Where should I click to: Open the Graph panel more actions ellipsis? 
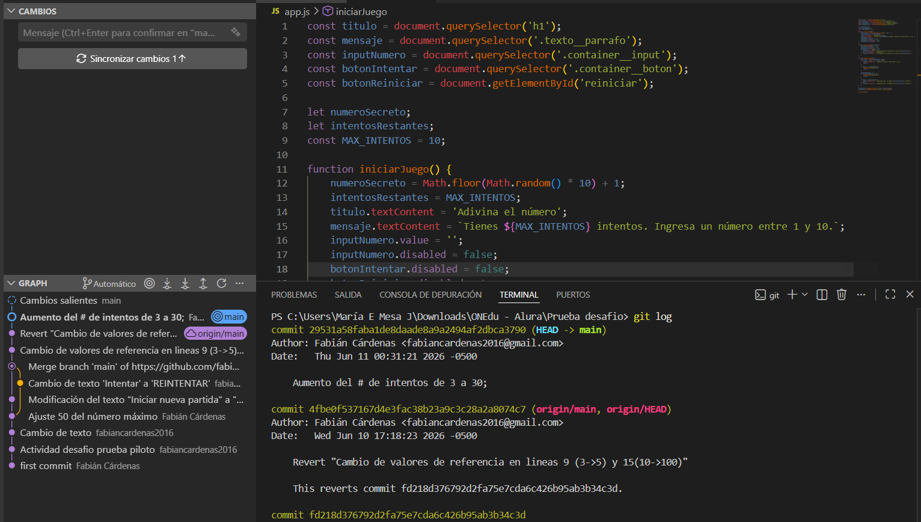[x=240, y=284]
